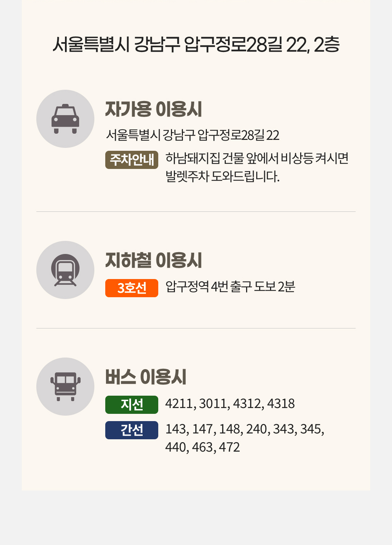Screen dimensions: 392x545
Task: Click the 지하철 이용시 heading
Action: coord(154,260)
